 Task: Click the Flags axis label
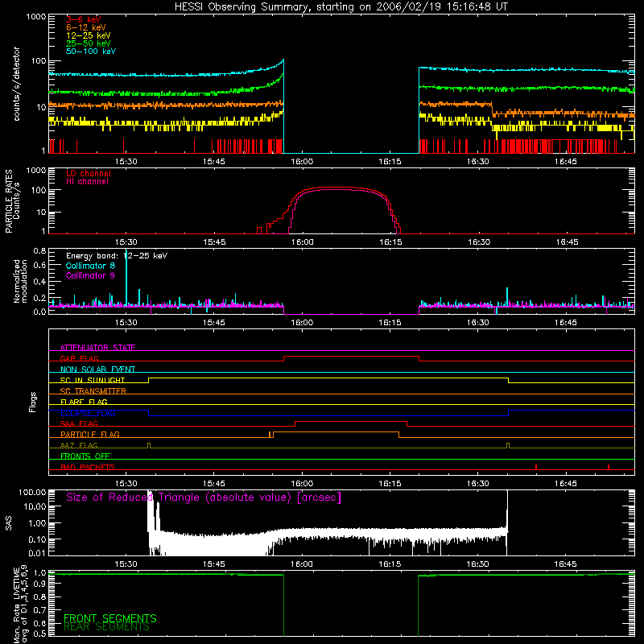point(33,402)
